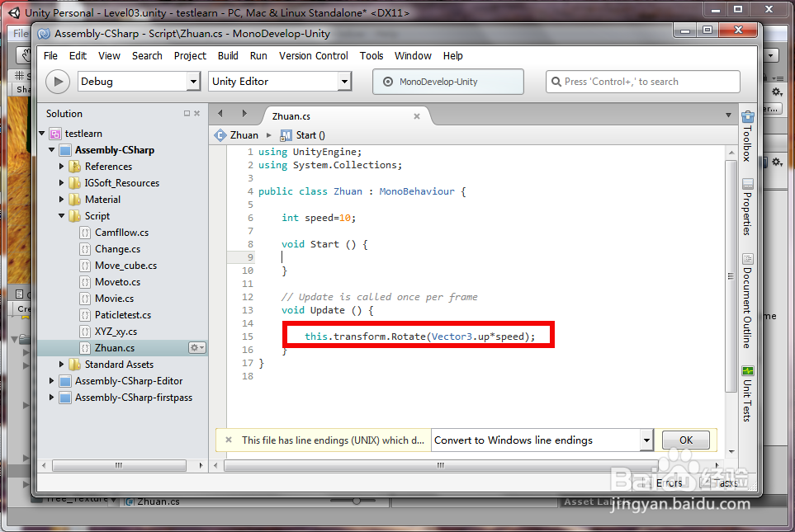Click the Unity logo in the title bar
The image size is (795, 532).
click(14, 12)
